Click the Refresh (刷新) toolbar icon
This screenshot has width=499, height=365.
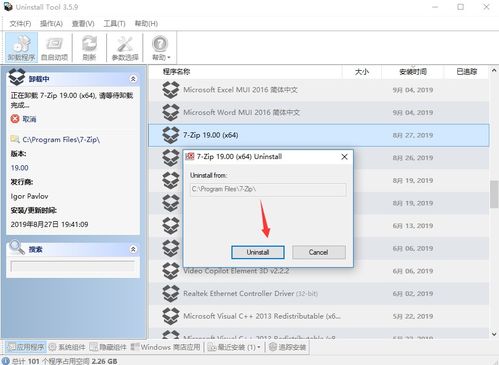pos(89,47)
